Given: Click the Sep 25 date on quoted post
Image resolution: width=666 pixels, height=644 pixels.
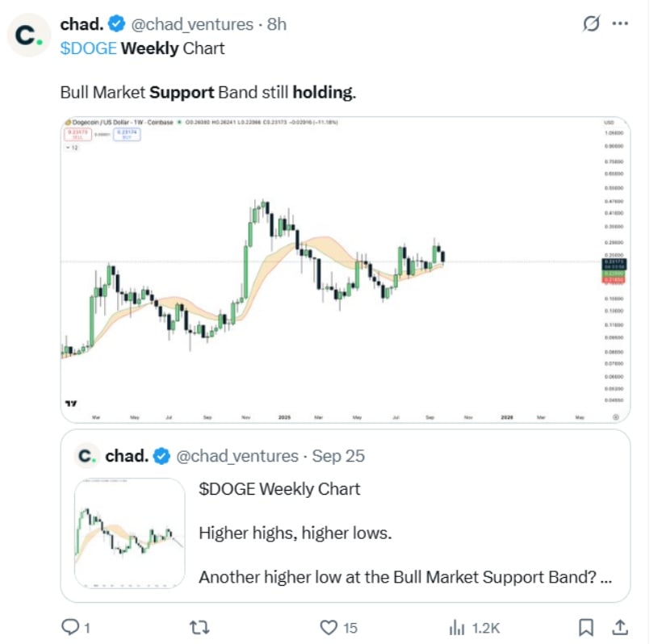Looking at the screenshot, I should click(x=338, y=456).
